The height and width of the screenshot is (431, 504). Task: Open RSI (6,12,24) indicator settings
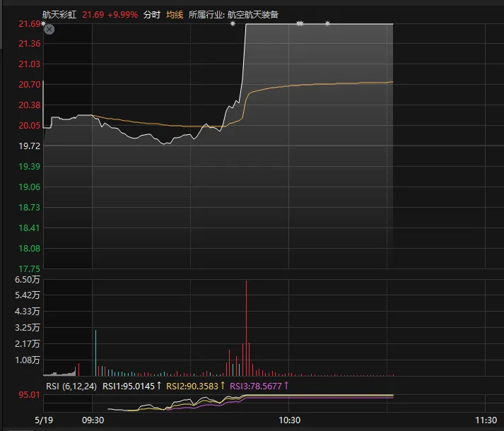(71, 386)
